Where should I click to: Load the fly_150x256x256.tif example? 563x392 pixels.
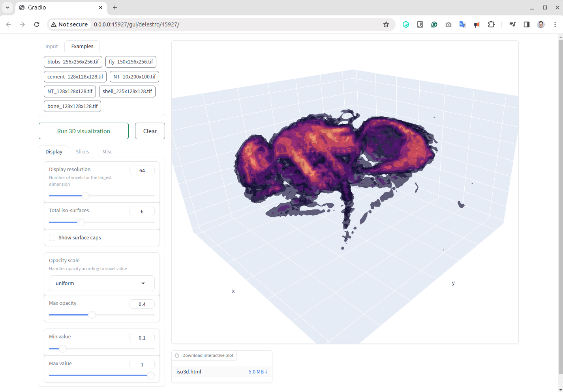[x=131, y=62]
